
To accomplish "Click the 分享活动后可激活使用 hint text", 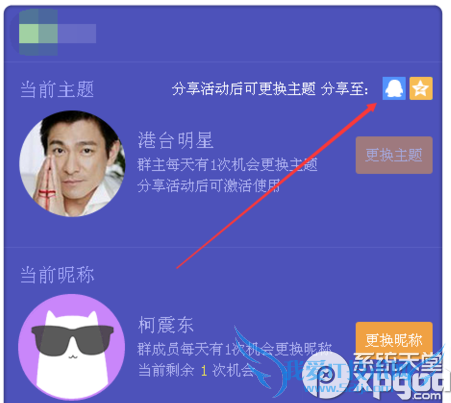I will click(209, 186).
